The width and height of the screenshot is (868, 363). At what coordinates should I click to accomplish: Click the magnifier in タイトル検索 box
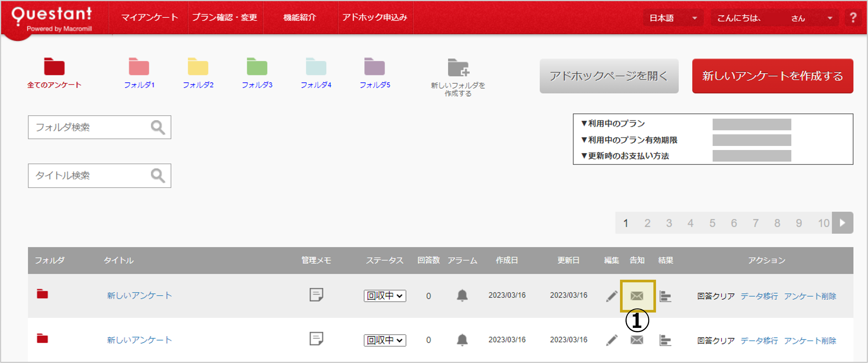tap(158, 176)
